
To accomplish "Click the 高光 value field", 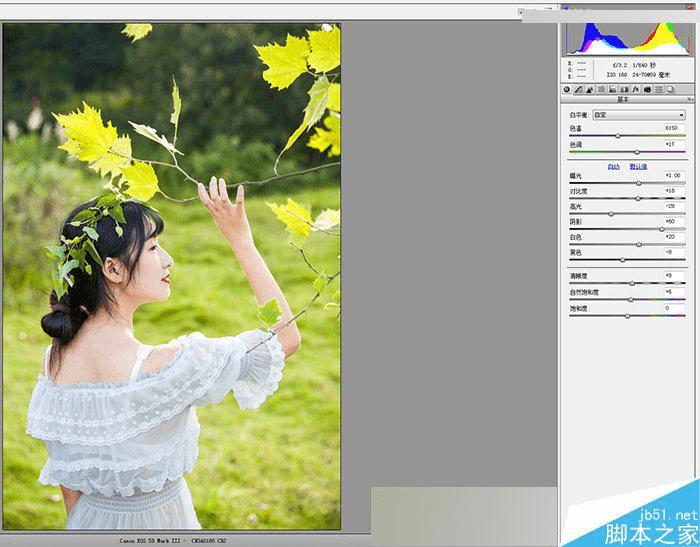I will pyautogui.click(x=674, y=206).
